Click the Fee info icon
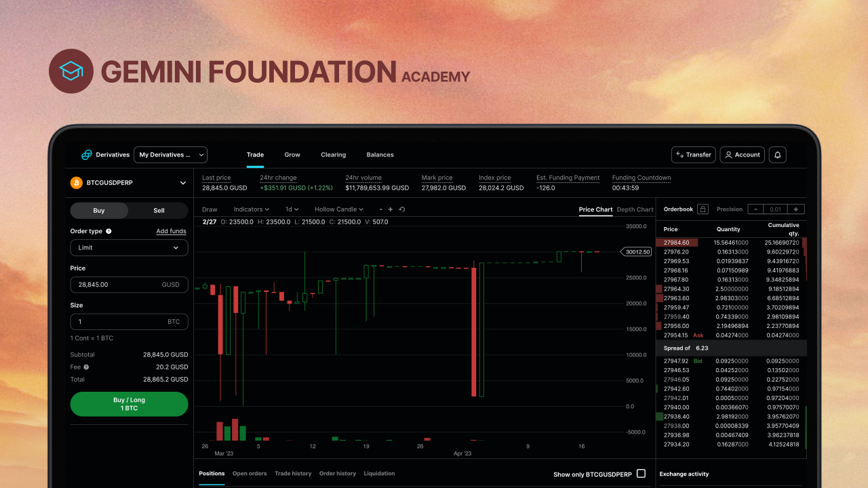Image resolution: width=868 pixels, height=488 pixels. coord(86,367)
